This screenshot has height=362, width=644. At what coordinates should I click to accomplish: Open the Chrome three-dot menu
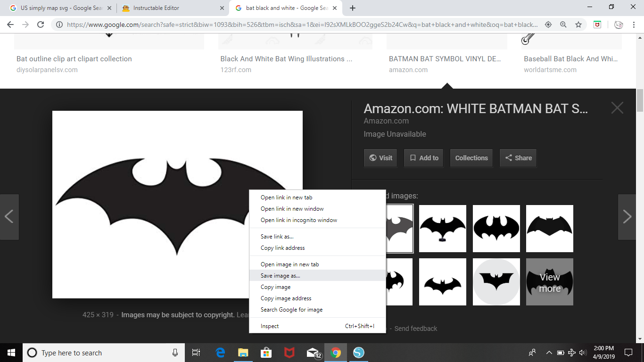pos(635,25)
